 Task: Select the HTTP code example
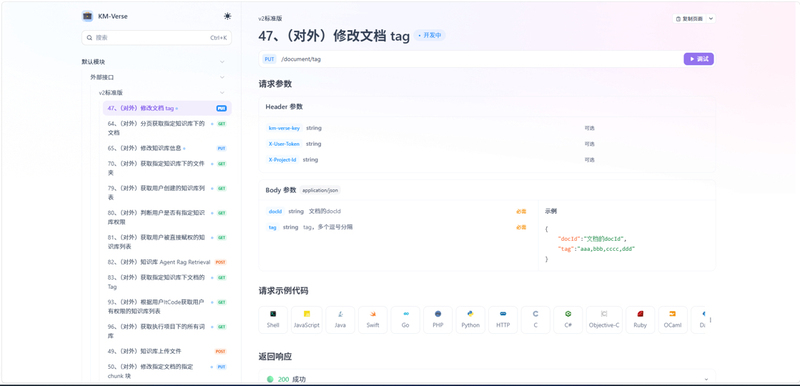tap(503, 320)
